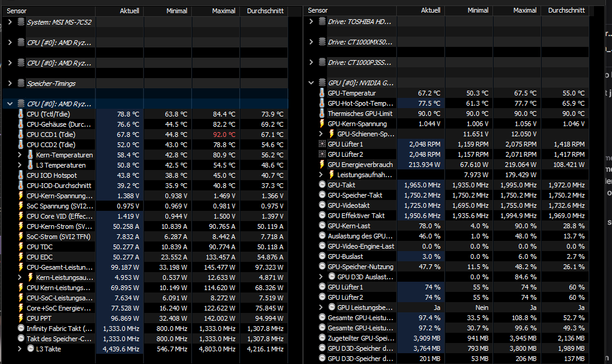
Task: Click the thermometer icon for CPU IOD Hotspot
Action: 20,175
